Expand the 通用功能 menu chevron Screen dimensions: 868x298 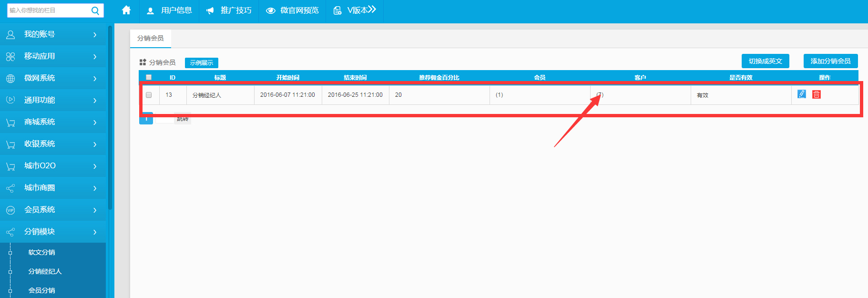point(95,100)
